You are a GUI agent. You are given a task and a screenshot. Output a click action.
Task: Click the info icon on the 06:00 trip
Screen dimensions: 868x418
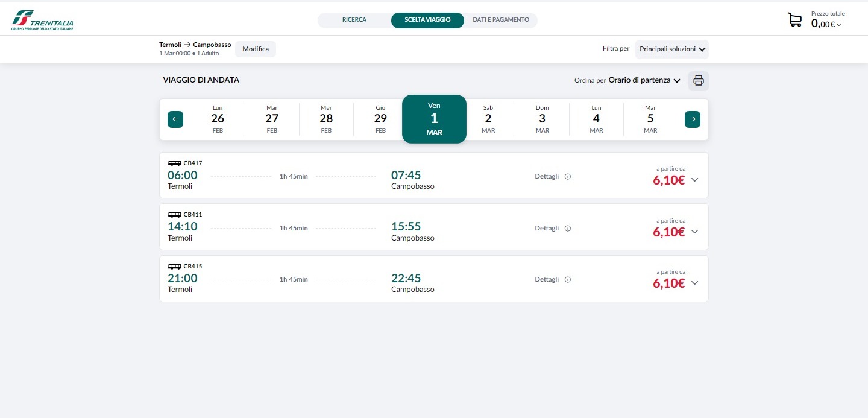click(x=568, y=177)
